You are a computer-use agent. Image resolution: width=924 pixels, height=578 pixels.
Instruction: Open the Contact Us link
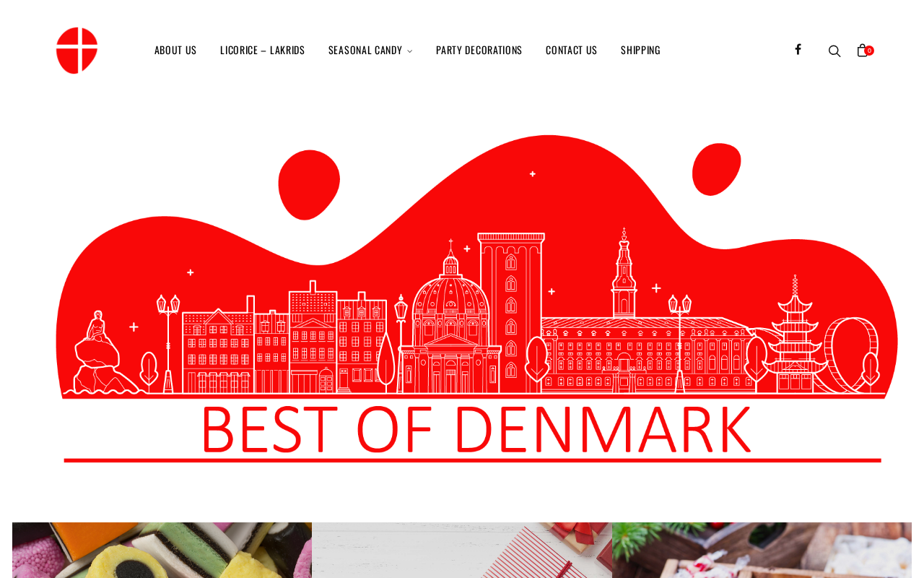pyautogui.click(x=572, y=50)
